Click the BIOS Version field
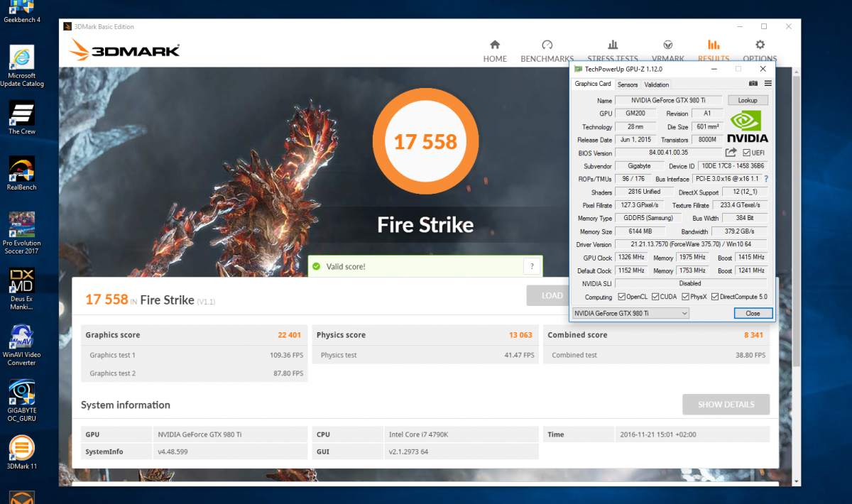The image size is (852, 504). pos(669,153)
